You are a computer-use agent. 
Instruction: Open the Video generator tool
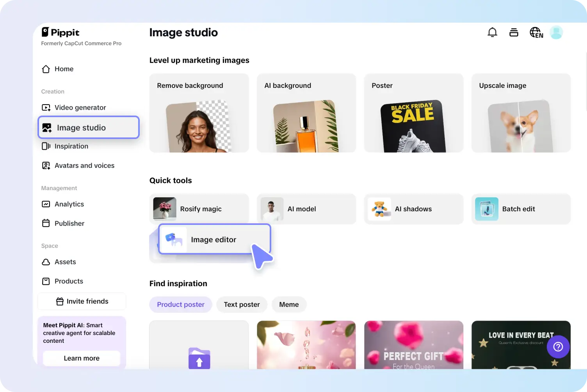(80, 107)
